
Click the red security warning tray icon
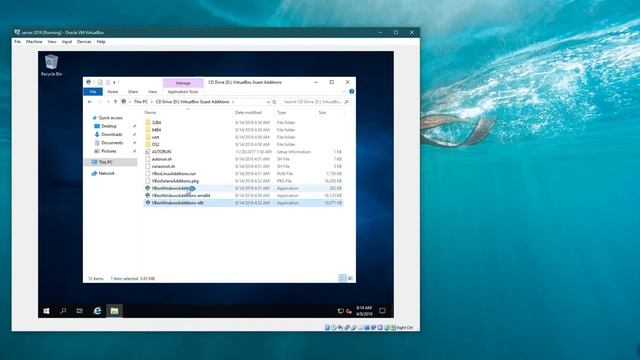(349, 311)
